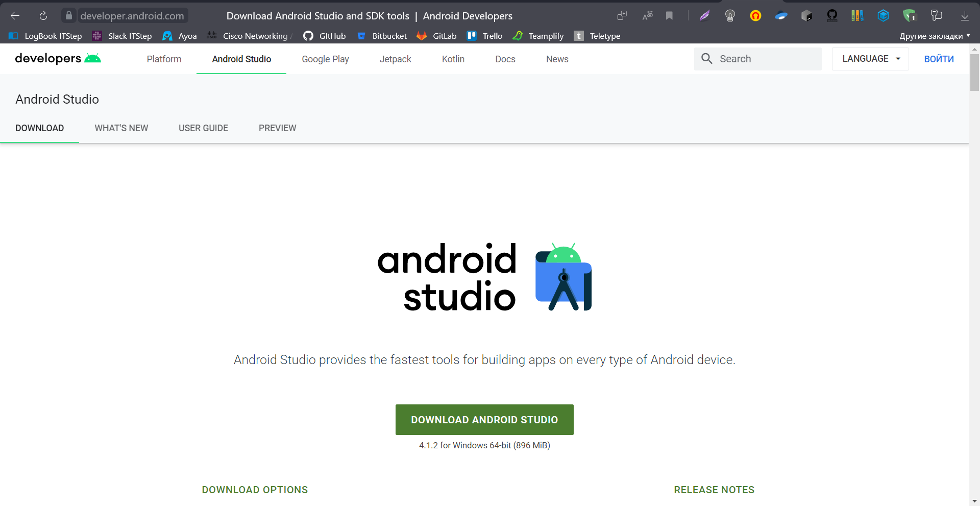The height and width of the screenshot is (506, 980).
Task: Open the Teletype bookmark
Action: [x=597, y=36]
